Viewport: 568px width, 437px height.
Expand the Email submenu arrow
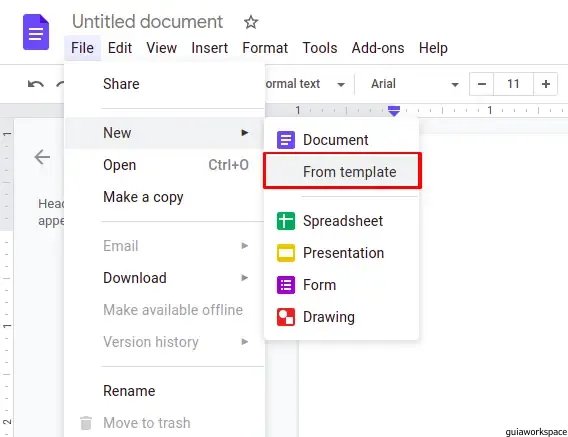245,246
